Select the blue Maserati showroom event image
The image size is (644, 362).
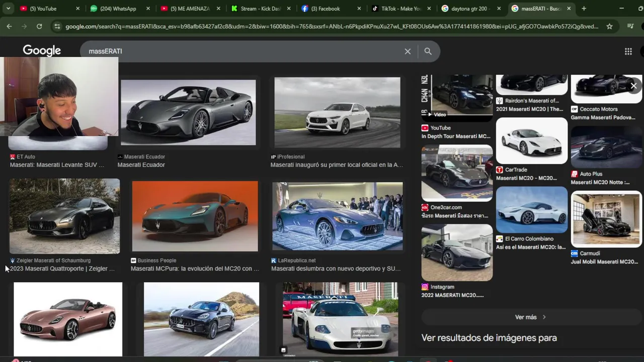coord(337,216)
